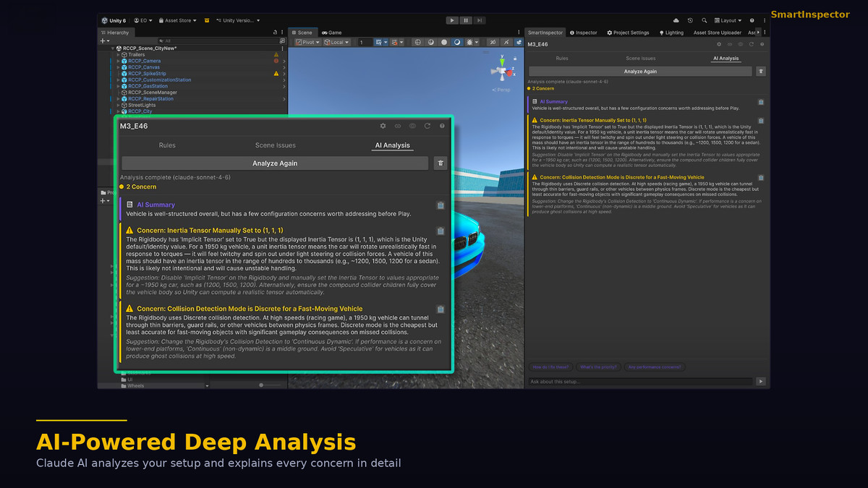The height and width of the screenshot is (488, 868).
Task: Open the cloud services icon in the top bar
Action: pos(676,20)
